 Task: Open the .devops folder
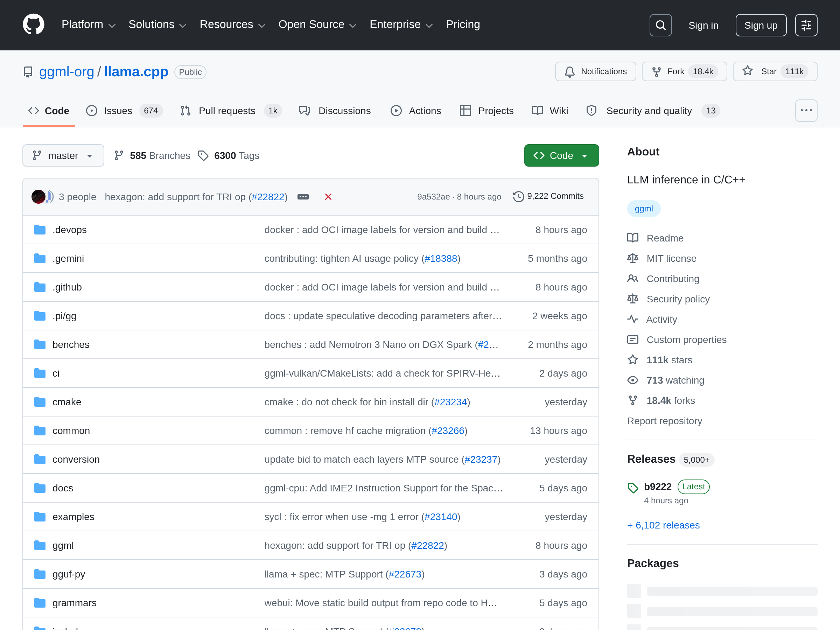coord(70,230)
